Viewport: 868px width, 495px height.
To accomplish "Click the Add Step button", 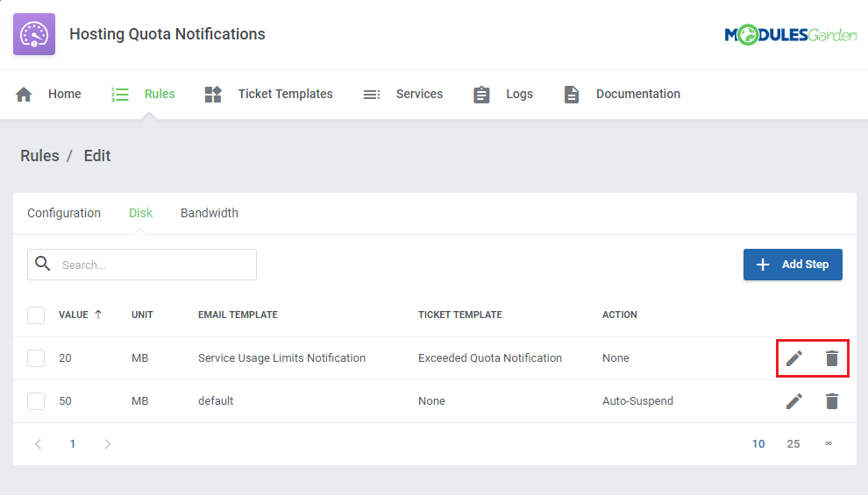I will (793, 265).
